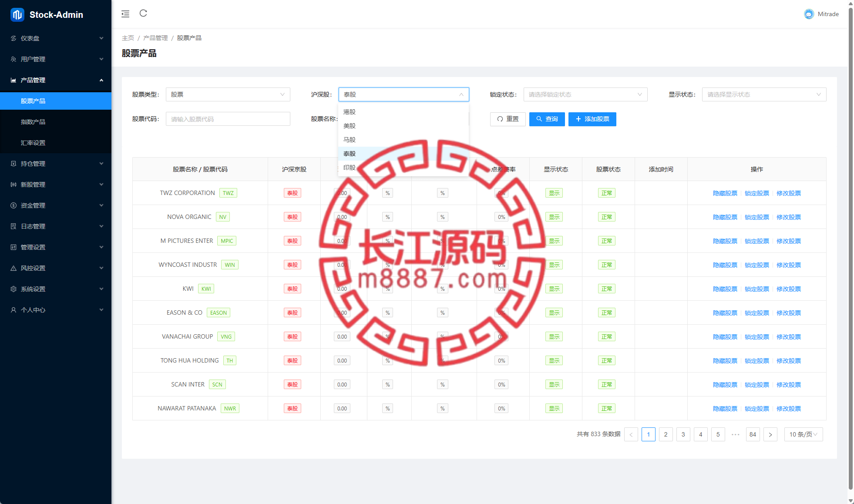This screenshot has height=504, width=854.
Task: Click 修改股票 for NAWARAT PATANAKA
Action: click(789, 409)
